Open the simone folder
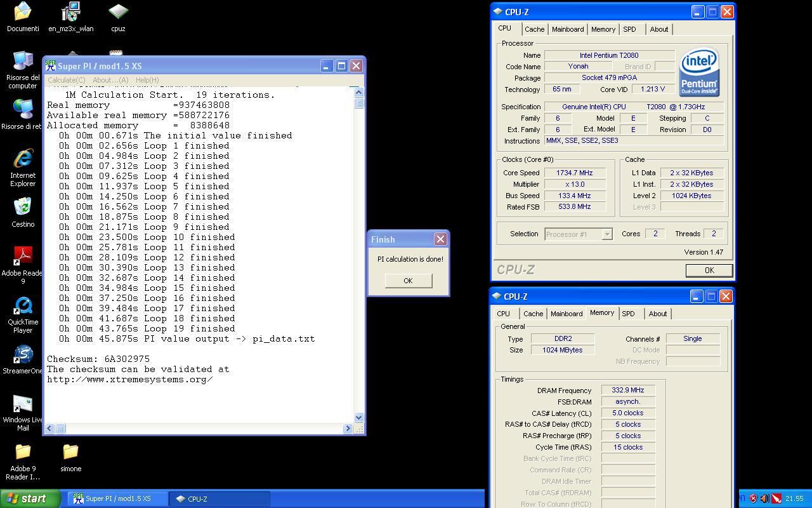Image resolution: width=812 pixels, height=508 pixels. [x=70, y=457]
